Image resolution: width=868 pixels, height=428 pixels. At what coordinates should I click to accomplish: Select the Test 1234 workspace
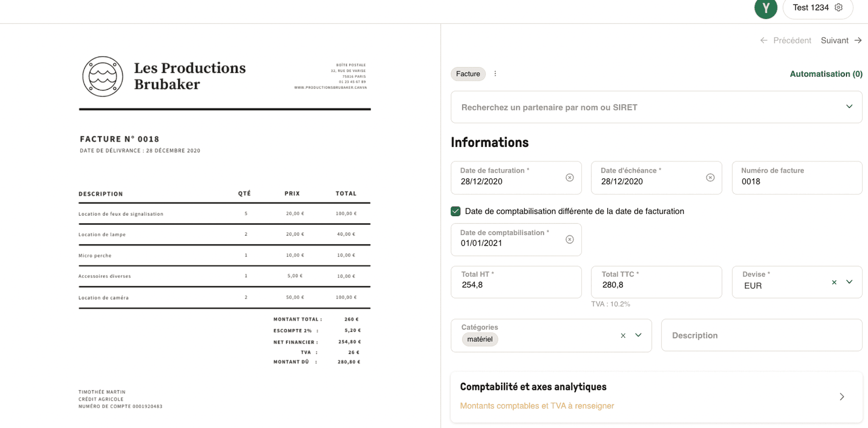tap(811, 7)
